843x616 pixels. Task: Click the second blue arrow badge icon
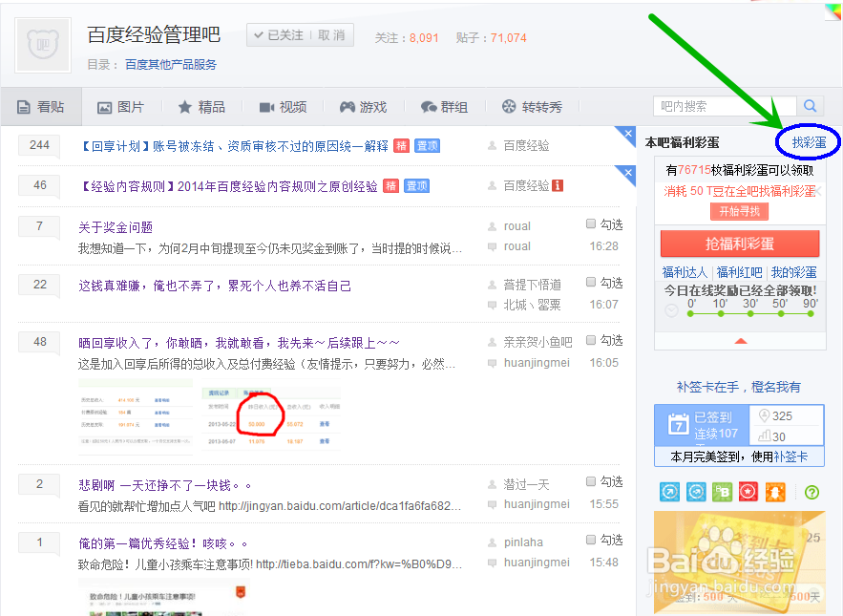[696, 492]
